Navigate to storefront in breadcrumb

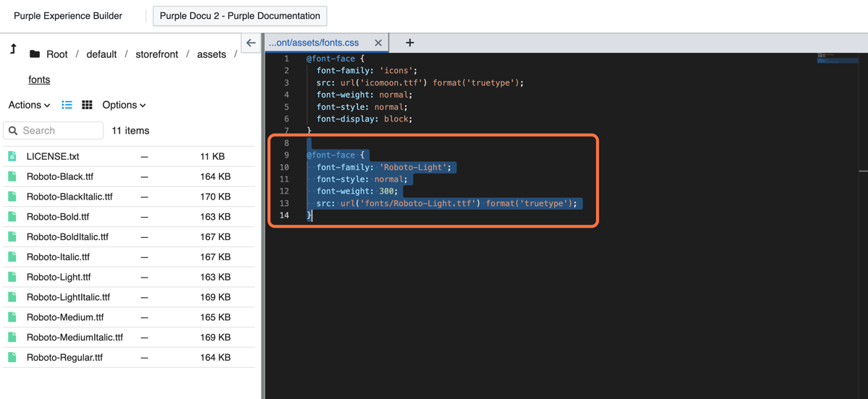coord(157,54)
